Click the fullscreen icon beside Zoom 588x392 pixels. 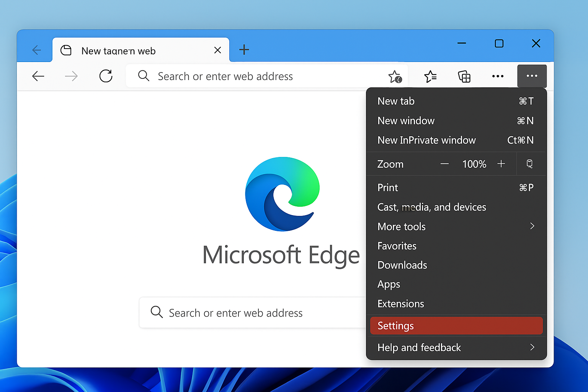pyautogui.click(x=529, y=164)
